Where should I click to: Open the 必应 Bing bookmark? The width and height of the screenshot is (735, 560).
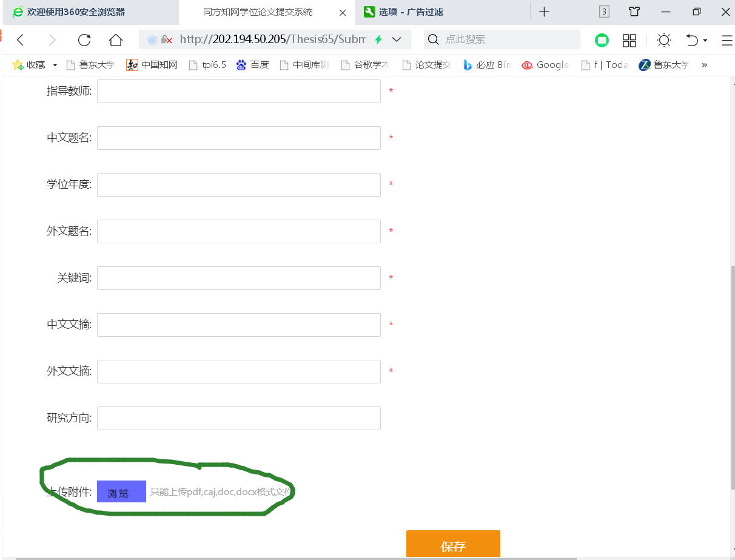pyautogui.click(x=486, y=65)
